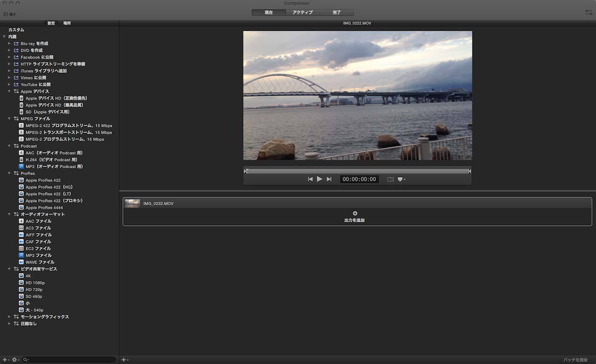The image size is (596, 364).
Task: Switch to the 場所 tab
Action: 67,23
